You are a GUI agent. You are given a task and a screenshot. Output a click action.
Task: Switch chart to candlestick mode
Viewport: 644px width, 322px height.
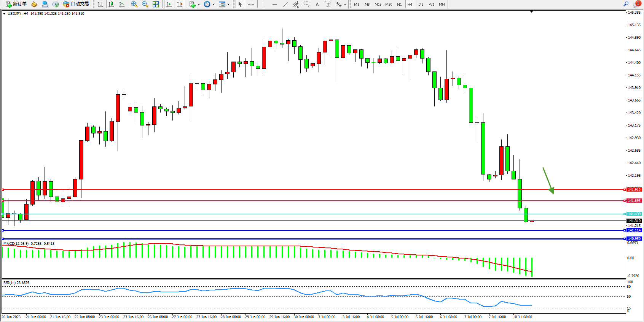[x=111, y=4]
